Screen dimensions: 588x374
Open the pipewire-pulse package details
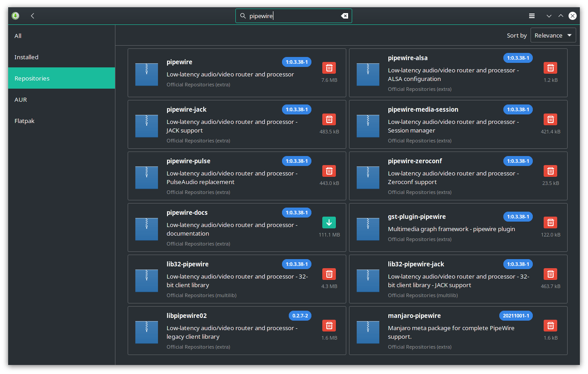188,161
